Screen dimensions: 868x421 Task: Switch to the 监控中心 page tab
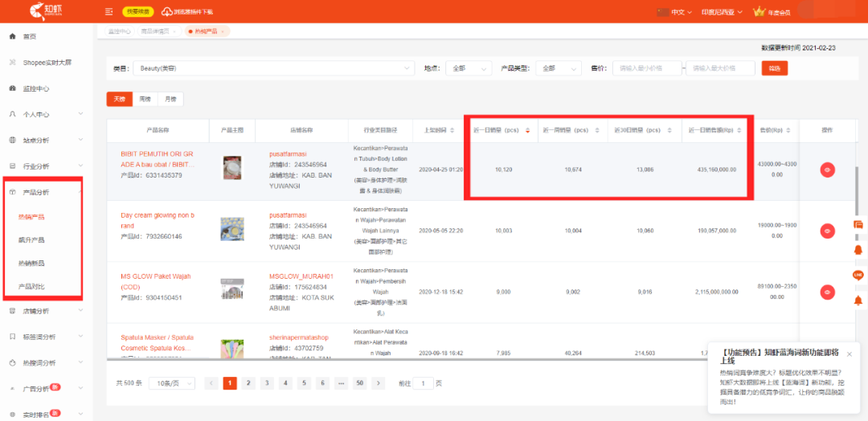pyautogui.click(x=120, y=31)
